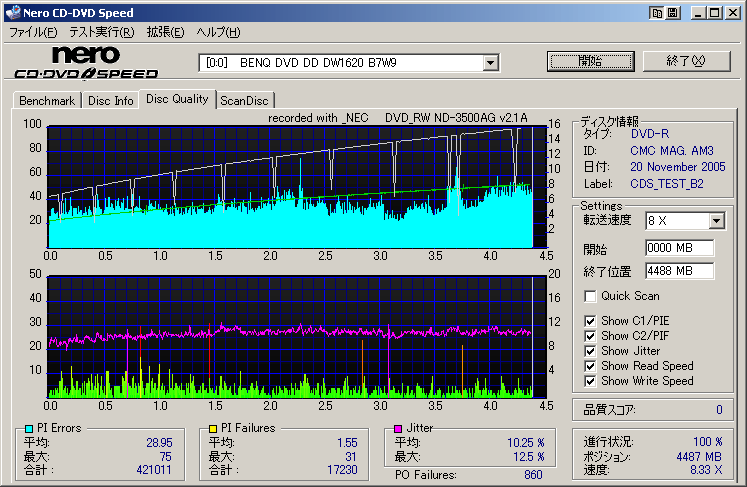Image resolution: width=747 pixels, height=487 pixels.
Task: Click PI Failures maximum 31
Action: (x=351, y=457)
